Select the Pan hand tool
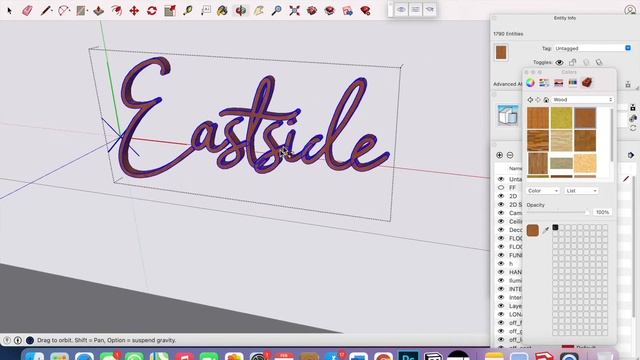640x360 pixels. 259,11
